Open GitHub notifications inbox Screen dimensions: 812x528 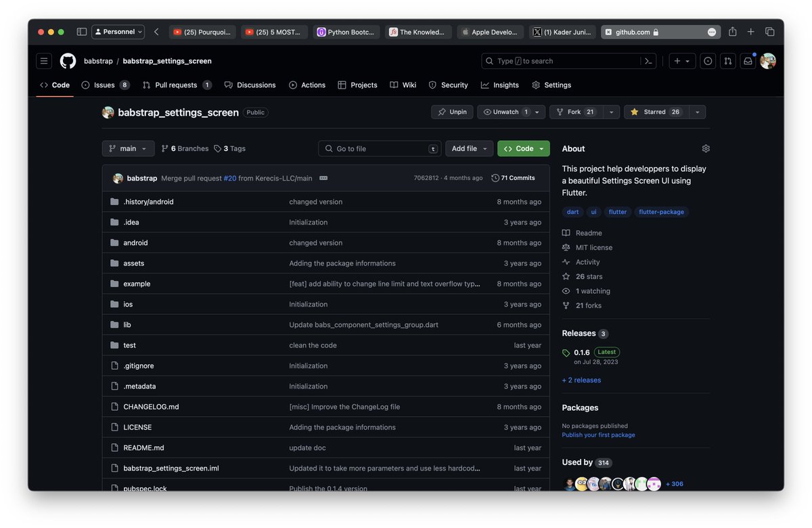click(747, 61)
